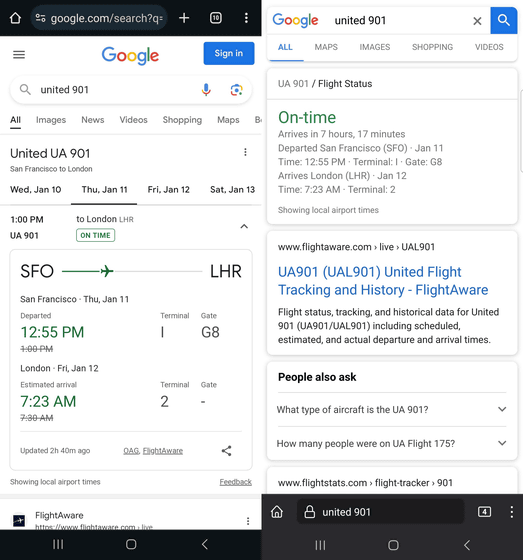Start voice search with microphone icon

pos(206,90)
